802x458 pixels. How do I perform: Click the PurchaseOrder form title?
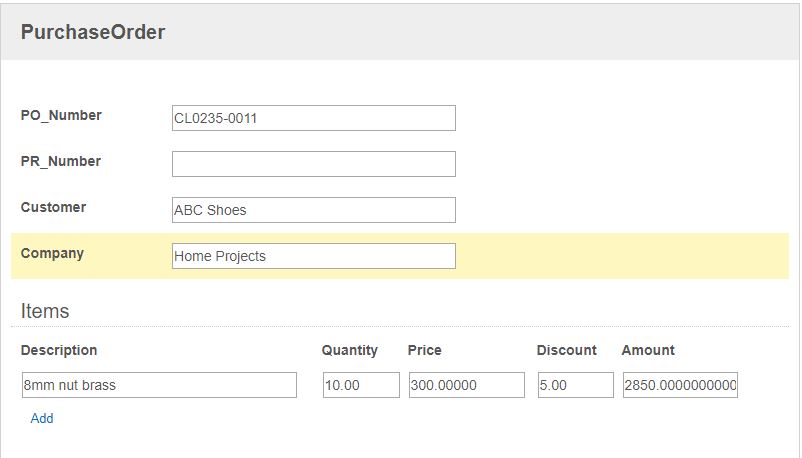coord(93,32)
